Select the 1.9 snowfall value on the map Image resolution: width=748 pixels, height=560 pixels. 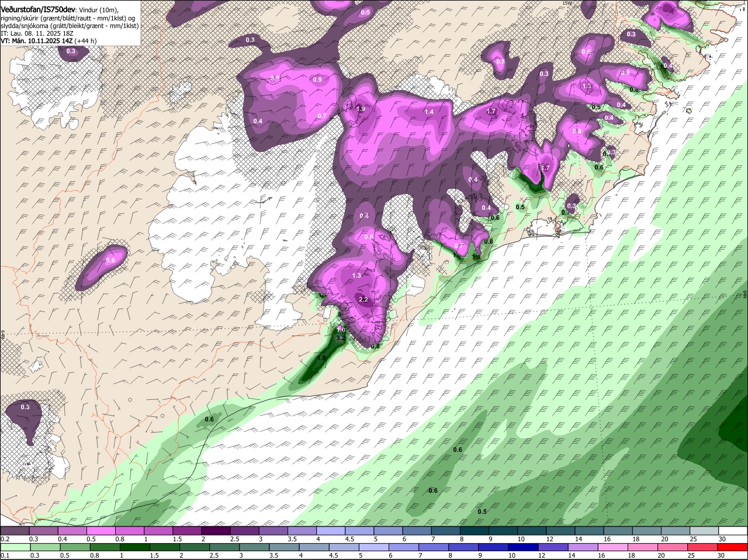(x=361, y=109)
